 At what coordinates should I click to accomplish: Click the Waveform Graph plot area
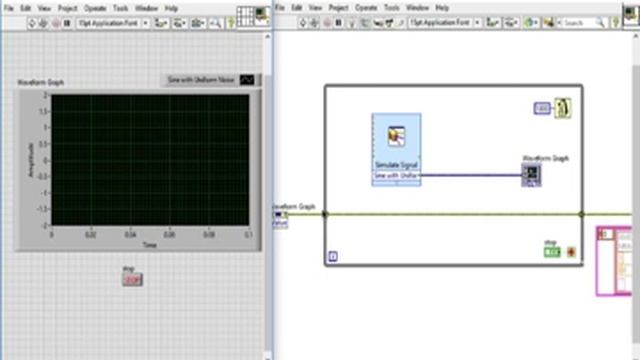[150, 160]
